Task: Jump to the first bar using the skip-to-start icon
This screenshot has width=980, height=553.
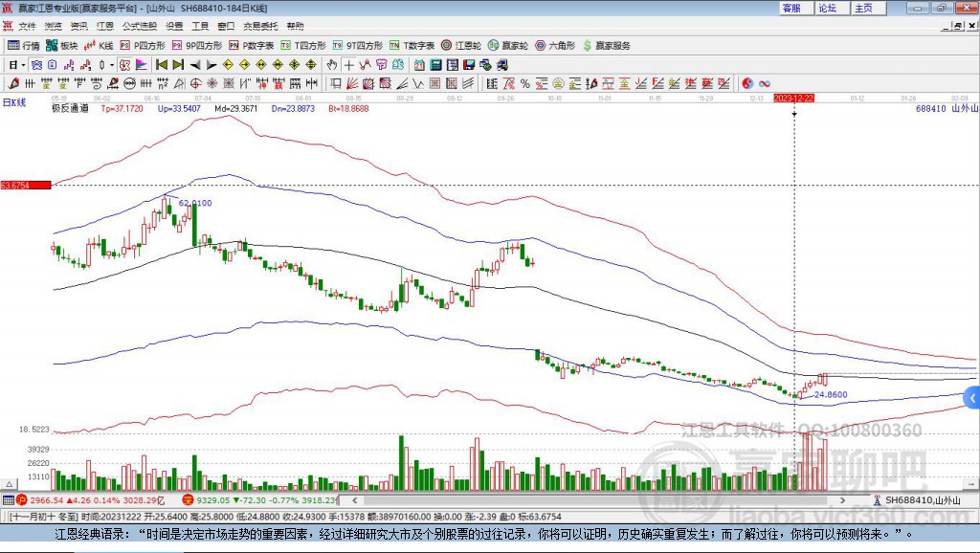Action: [162, 65]
